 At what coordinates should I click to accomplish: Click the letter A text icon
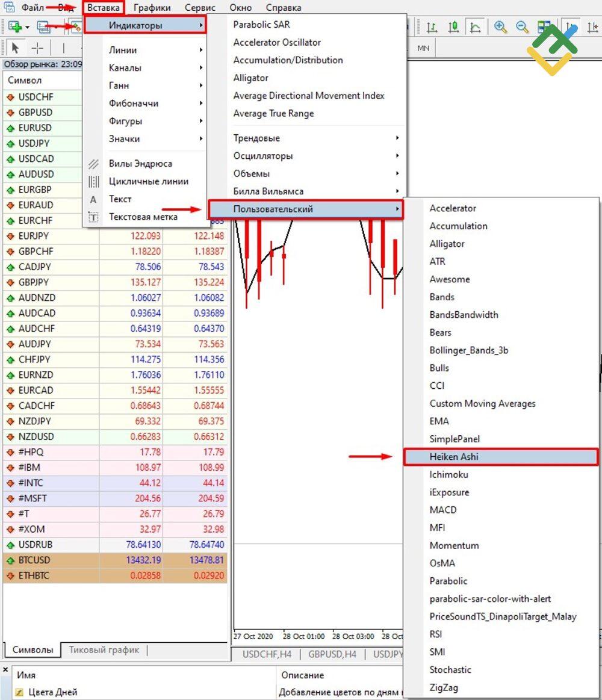93,200
